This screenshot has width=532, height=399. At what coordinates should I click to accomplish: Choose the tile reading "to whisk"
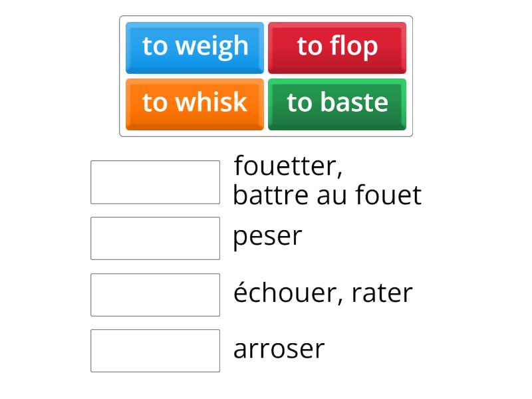click(x=194, y=102)
